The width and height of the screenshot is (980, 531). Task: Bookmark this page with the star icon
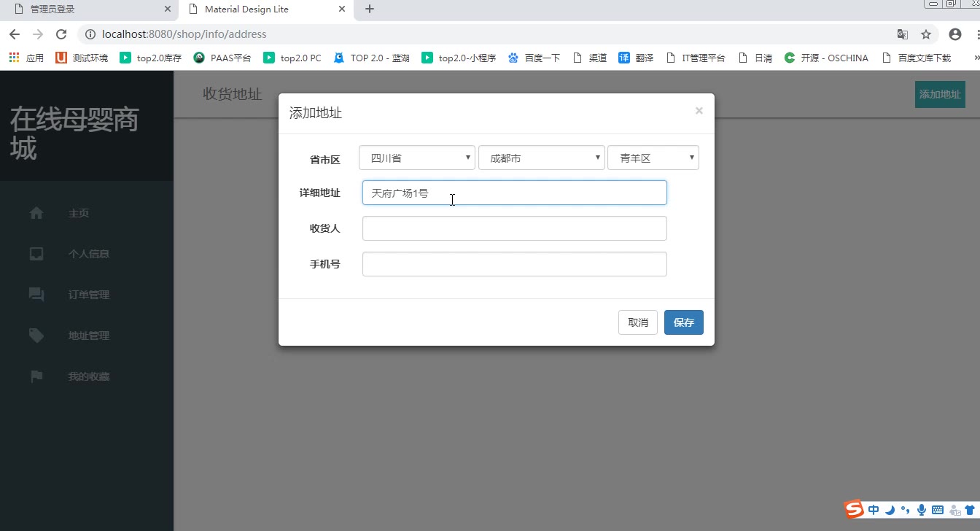point(926,34)
